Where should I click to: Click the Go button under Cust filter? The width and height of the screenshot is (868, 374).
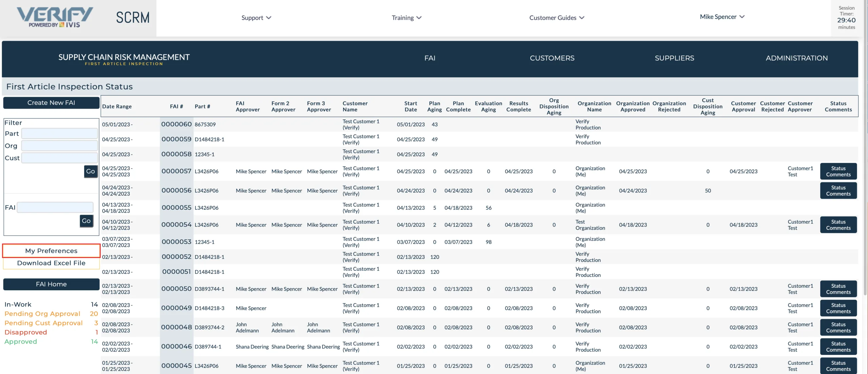tap(91, 171)
